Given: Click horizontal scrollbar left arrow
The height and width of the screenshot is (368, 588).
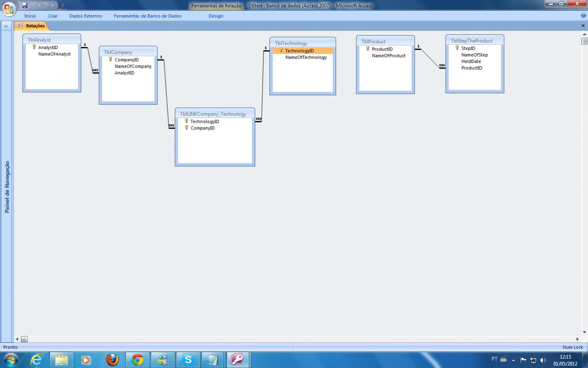Looking at the screenshot, I should click(17, 339).
